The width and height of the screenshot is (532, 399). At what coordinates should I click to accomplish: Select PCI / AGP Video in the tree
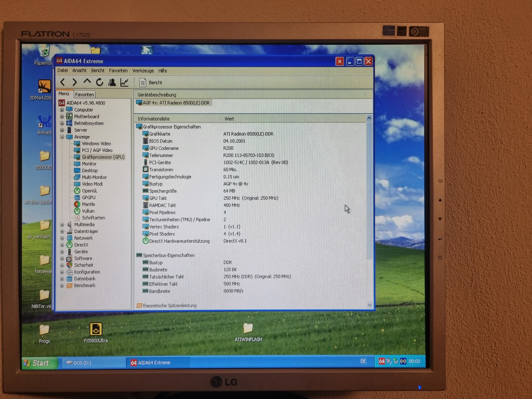tap(97, 150)
